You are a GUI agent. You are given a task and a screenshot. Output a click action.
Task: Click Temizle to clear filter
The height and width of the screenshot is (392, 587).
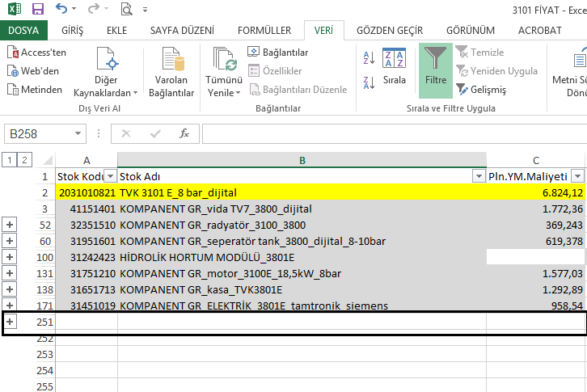[480, 53]
